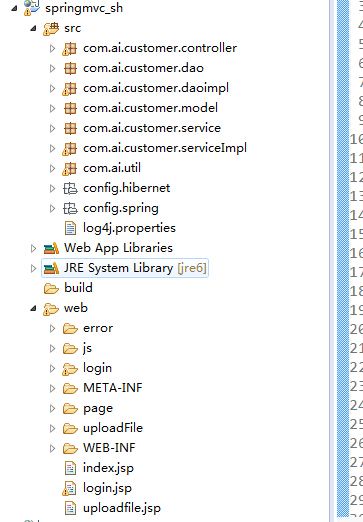This screenshot has height=522, width=363.
Task: Expand the com.ai.customer.daoimpl package
Action: (x=52, y=89)
